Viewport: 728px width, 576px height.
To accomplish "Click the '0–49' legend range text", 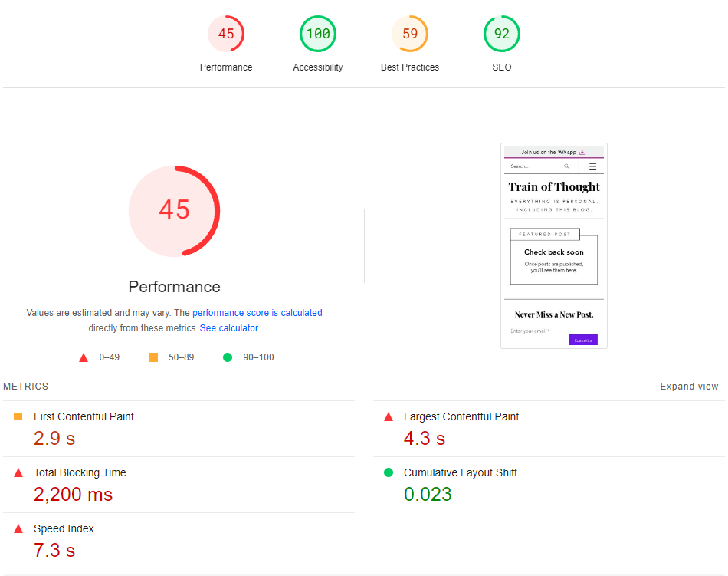I will pyautogui.click(x=109, y=357).
